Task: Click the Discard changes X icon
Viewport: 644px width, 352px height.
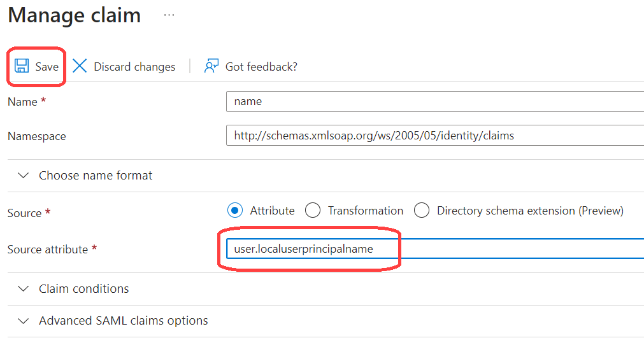Action: point(80,66)
